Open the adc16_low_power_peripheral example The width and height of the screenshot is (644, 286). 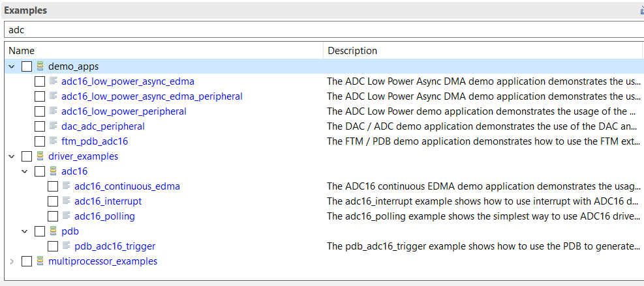coord(123,111)
